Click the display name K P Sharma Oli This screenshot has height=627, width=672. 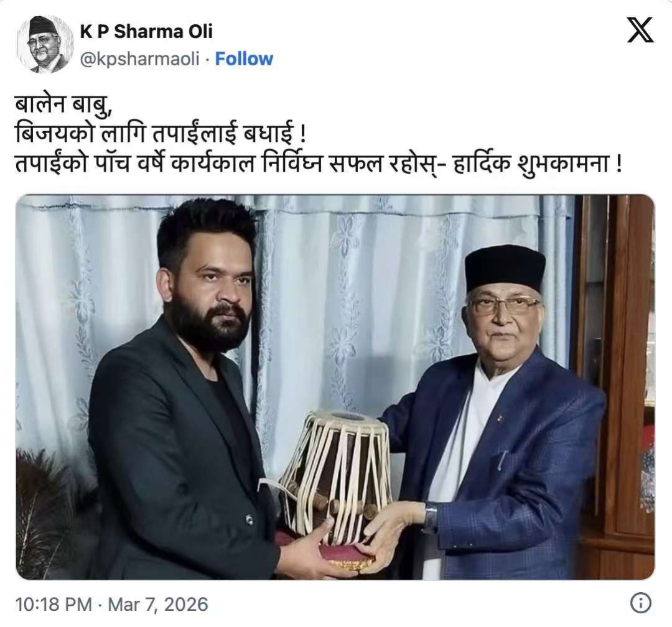click(x=146, y=31)
